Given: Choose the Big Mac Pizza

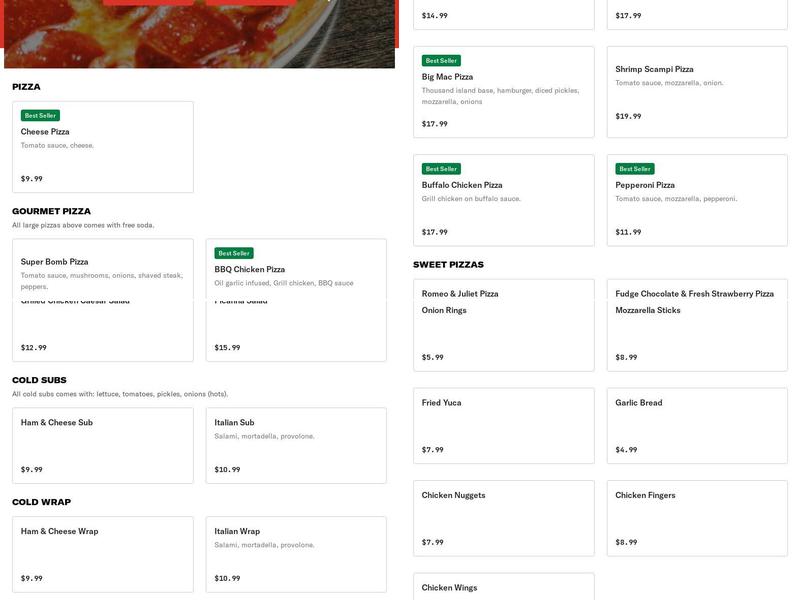Looking at the screenshot, I should [505, 90].
